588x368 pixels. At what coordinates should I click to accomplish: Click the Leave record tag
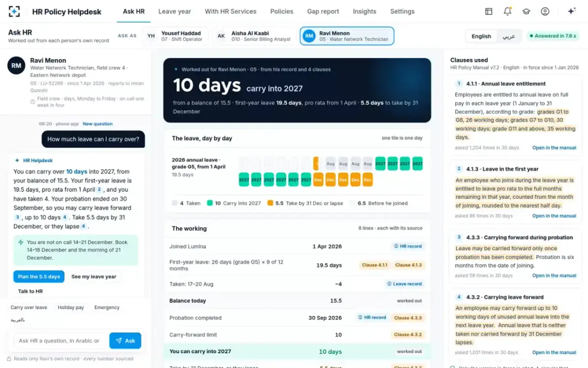coord(404,284)
